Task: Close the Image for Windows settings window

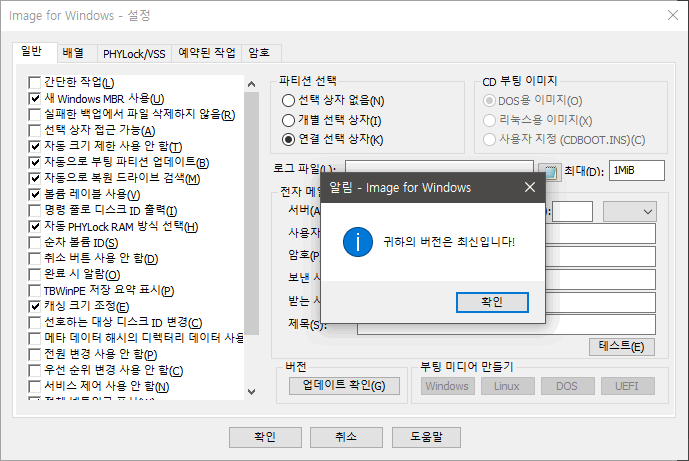Action: coord(673,15)
